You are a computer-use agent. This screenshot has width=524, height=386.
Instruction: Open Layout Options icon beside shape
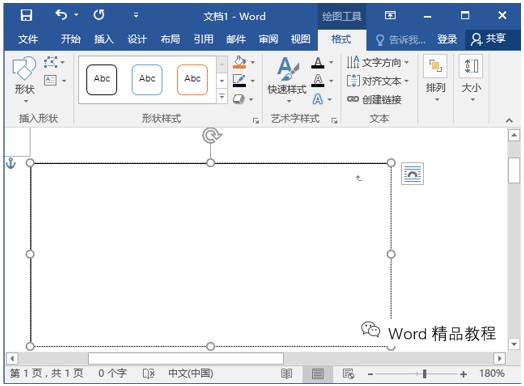tap(412, 173)
